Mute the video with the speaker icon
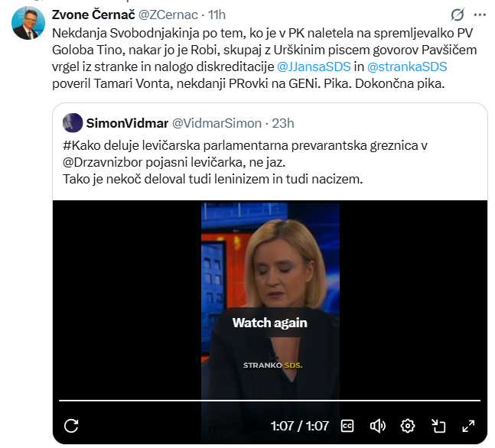The image size is (495, 448). (x=378, y=427)
